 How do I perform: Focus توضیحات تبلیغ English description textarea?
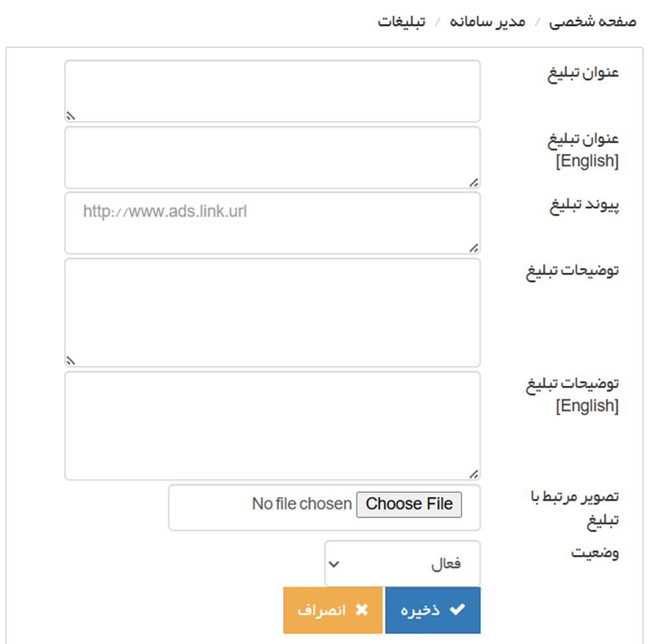point(272,425)
